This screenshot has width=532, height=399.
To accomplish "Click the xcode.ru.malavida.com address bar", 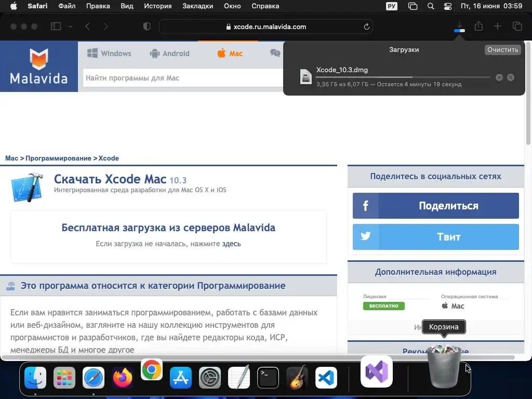I will 265,26.
